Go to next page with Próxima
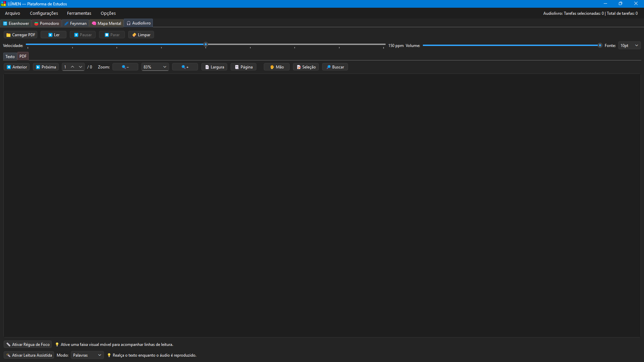 coord(46,67)
